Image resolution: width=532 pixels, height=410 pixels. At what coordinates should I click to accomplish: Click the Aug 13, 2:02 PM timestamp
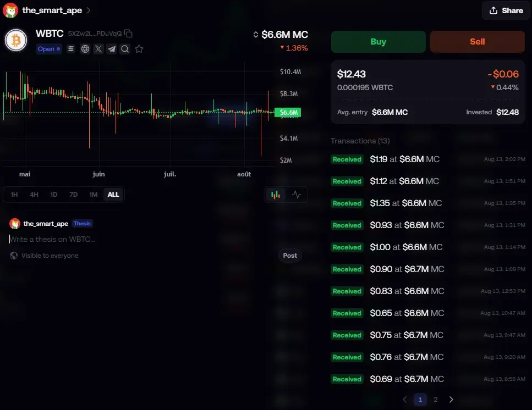pos(504,159)
